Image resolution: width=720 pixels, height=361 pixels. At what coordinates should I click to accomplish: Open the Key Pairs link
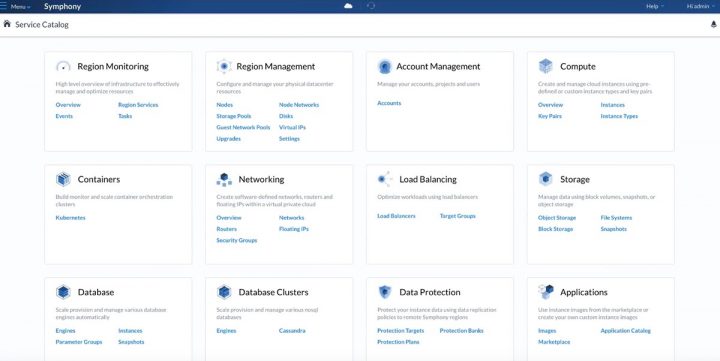point(550,116)
